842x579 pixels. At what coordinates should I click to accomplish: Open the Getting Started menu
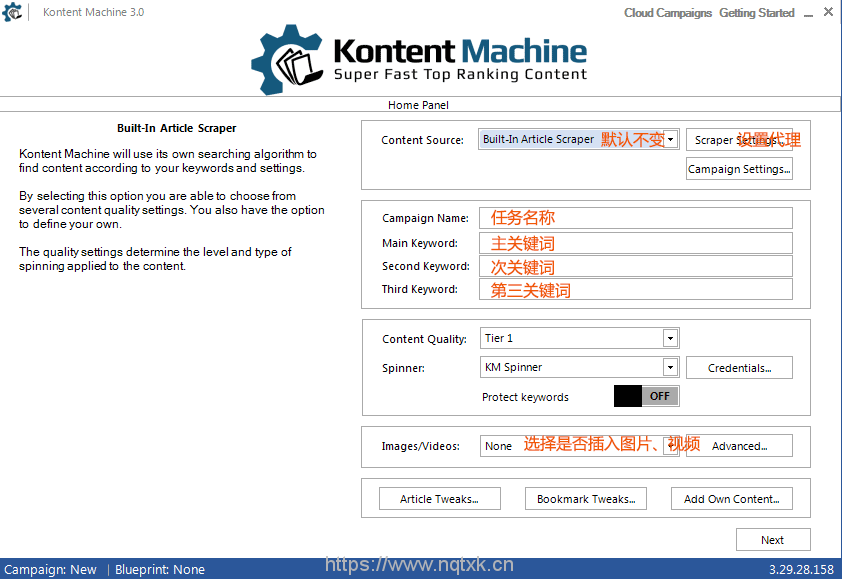point(757,13)
